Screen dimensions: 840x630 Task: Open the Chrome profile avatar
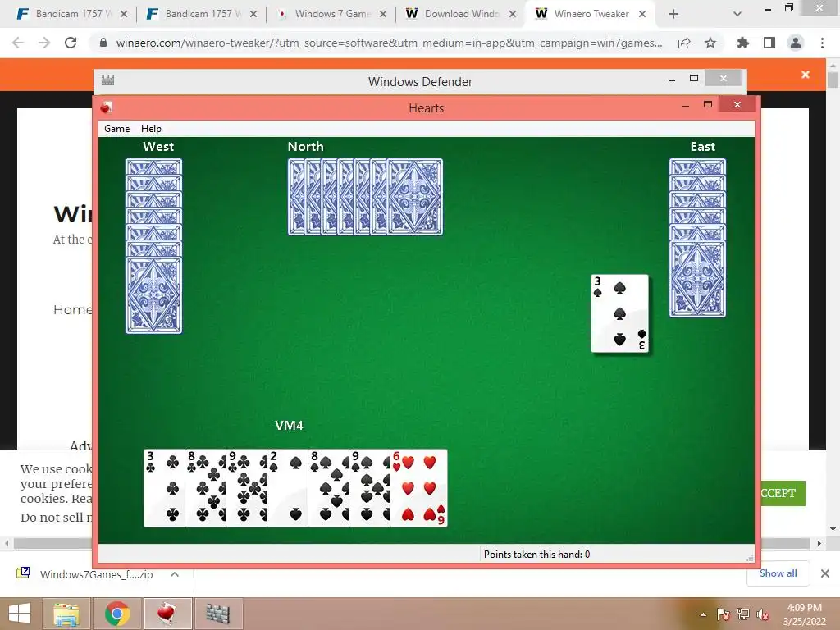point(796,43)
